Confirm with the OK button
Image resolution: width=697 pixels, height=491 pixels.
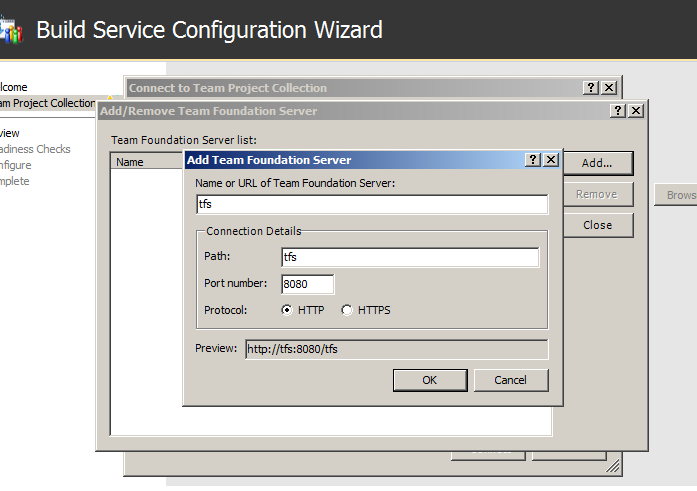[430, 380]
